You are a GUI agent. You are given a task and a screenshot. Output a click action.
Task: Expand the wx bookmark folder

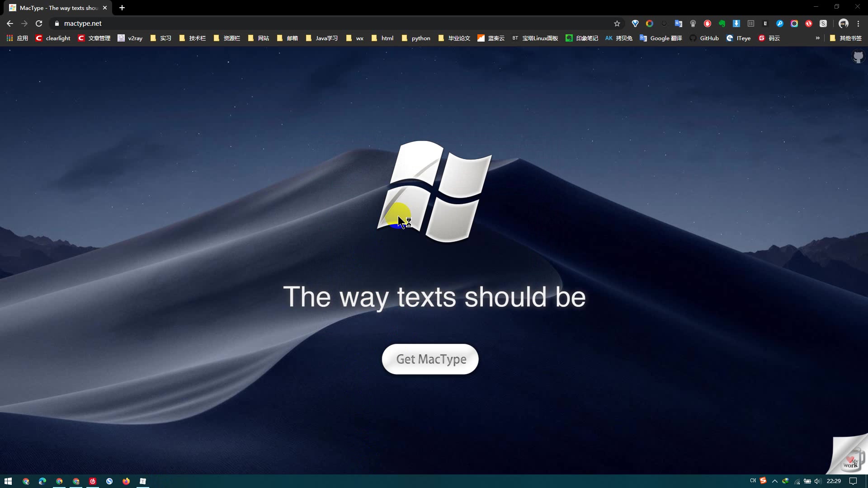click(355, 38)
